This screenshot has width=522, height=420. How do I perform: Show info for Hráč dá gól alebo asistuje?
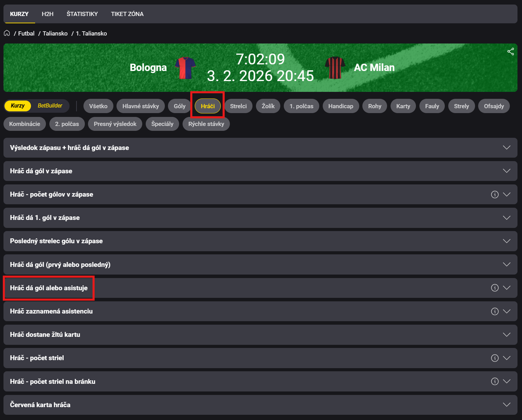point(495,288)
